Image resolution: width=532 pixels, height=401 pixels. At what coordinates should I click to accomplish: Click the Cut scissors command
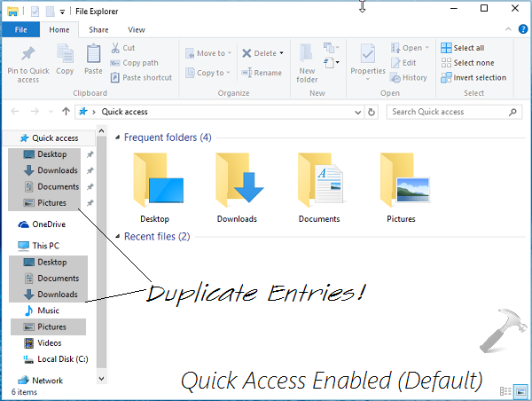(x=123, y=48)
